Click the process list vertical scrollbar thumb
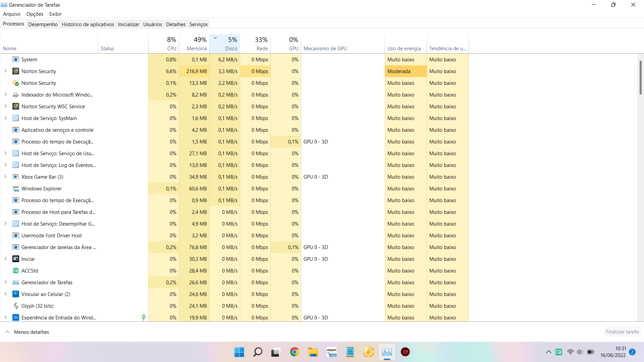The width and height of the screenshot is (644, 362). coord(641,77)
